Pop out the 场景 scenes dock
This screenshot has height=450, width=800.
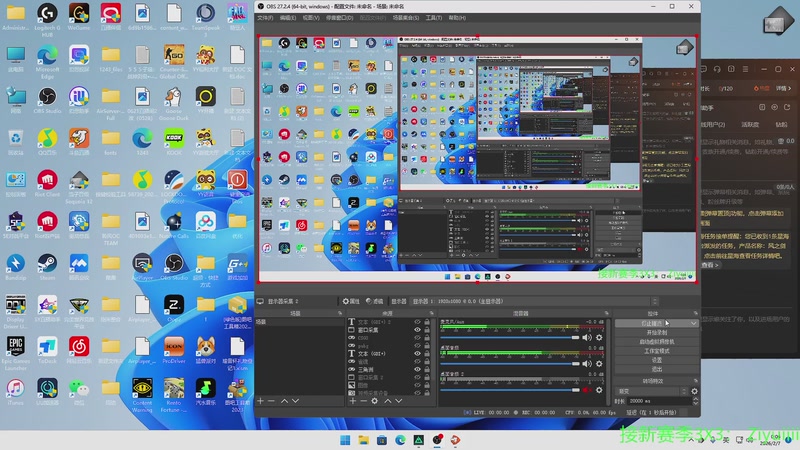[340, 313]
